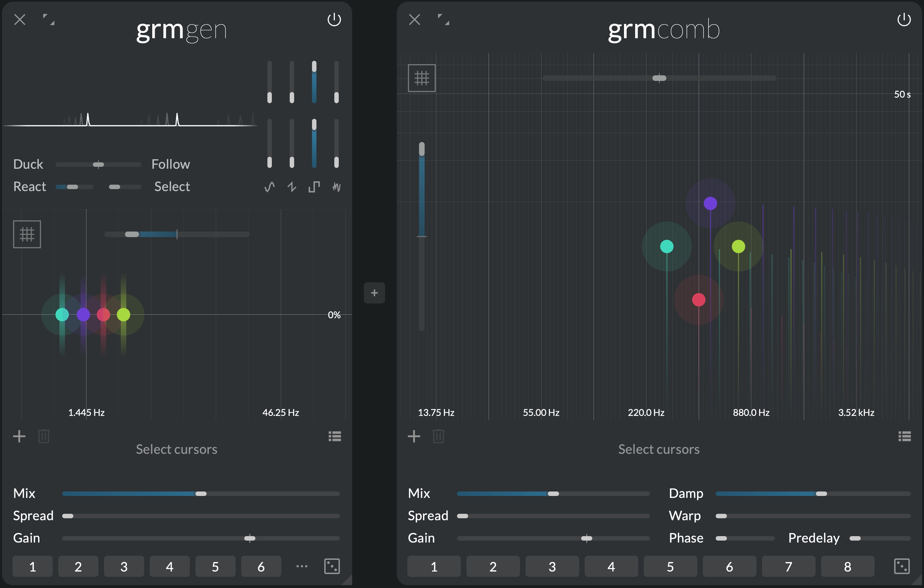The image size is (924, 588).
Task: Toggle the grid snap icon in grmgen
Action: (27, 234)
